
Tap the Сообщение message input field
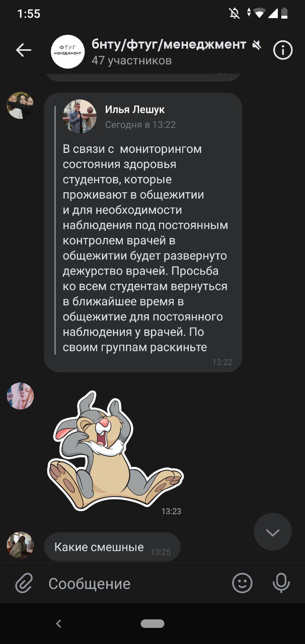[136, 584]
